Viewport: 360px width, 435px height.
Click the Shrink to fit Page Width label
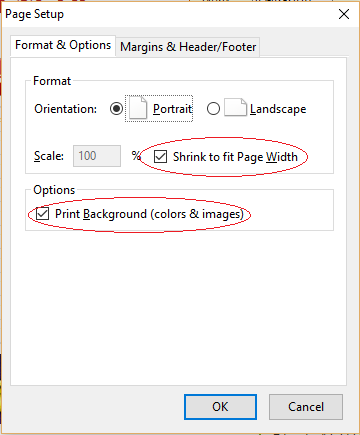click(x=235, y=157)
